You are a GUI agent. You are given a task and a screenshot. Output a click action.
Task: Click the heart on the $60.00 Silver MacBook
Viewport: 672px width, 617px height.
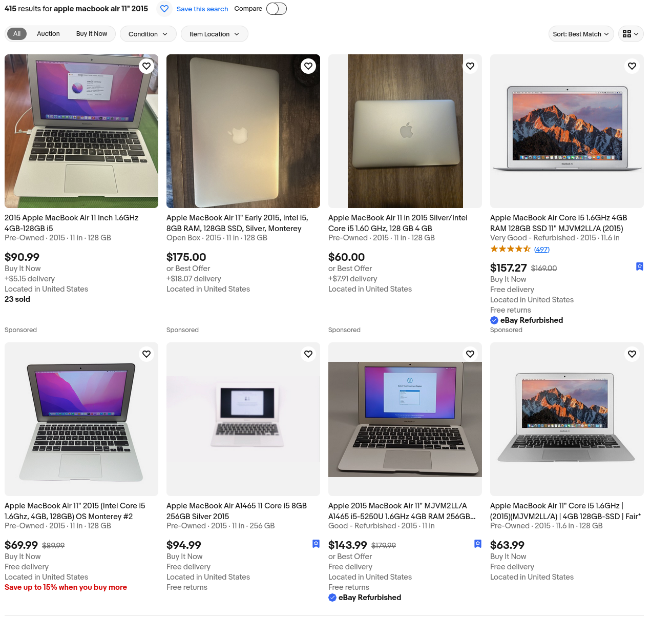click(x=470, y=66)
